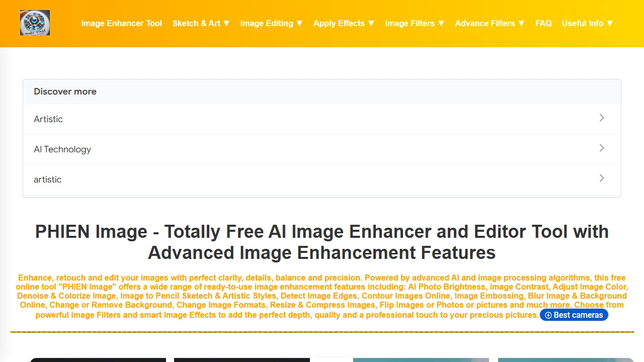Open the Image Filters dropdown

pyautogui.click(x=415, y=23)
